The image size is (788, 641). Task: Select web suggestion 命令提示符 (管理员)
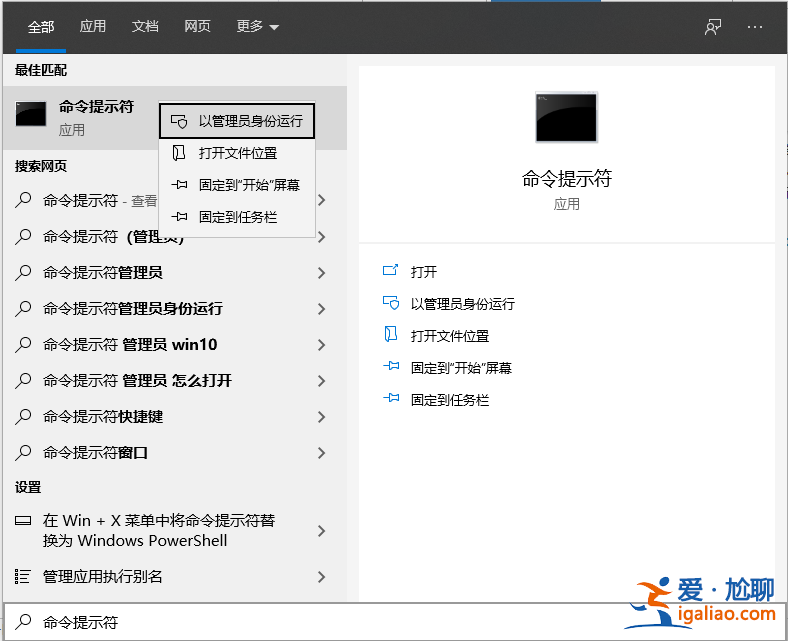113,237
